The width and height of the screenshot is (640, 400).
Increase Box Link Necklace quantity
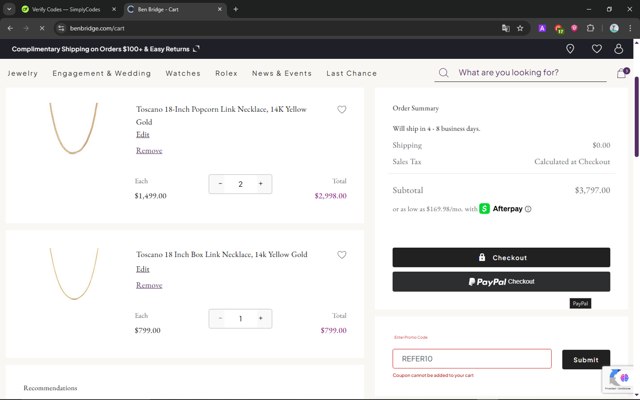260,318
